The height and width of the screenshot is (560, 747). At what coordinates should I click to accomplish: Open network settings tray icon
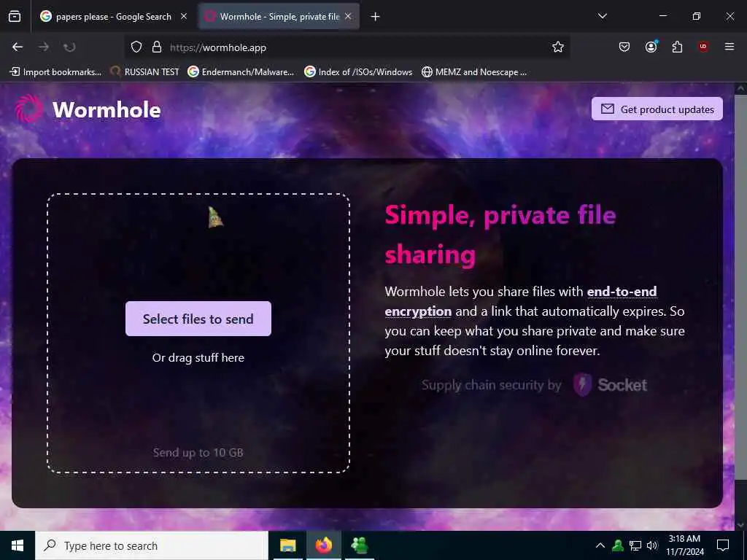tap(635, 545)
